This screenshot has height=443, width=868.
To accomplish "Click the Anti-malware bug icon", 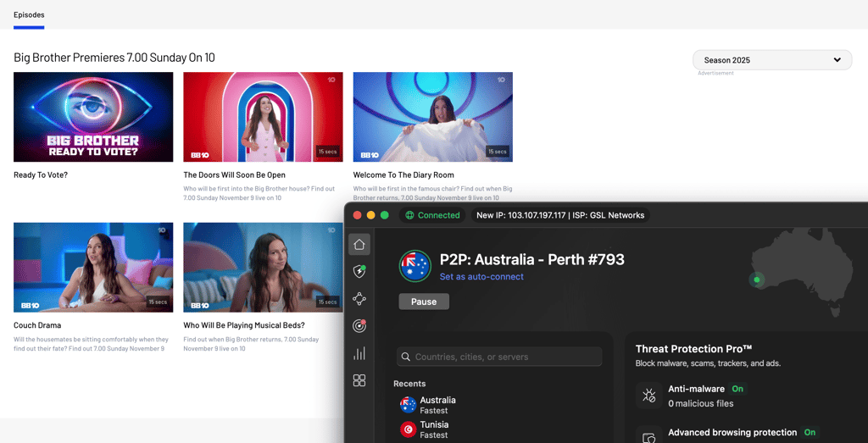I will tap(648, 396).
